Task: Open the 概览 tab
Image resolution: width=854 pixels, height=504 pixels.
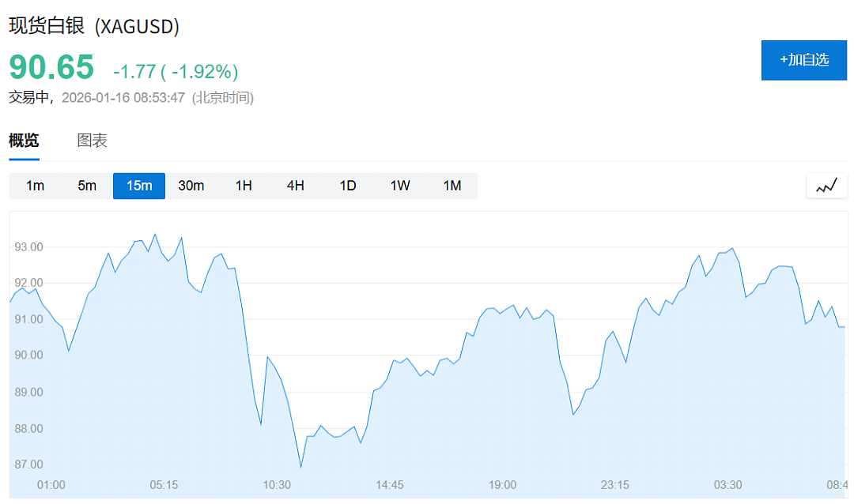Action: 24,141
